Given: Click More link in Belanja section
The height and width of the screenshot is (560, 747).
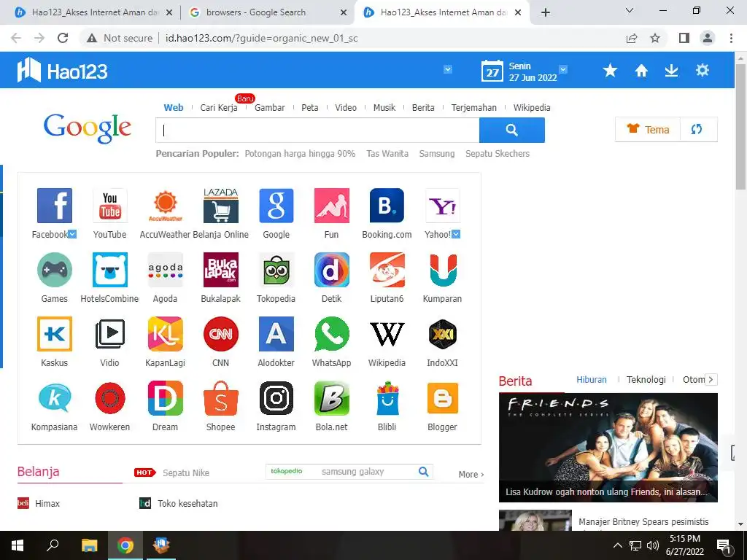Looking at the screenshot, I should point(471,474).
